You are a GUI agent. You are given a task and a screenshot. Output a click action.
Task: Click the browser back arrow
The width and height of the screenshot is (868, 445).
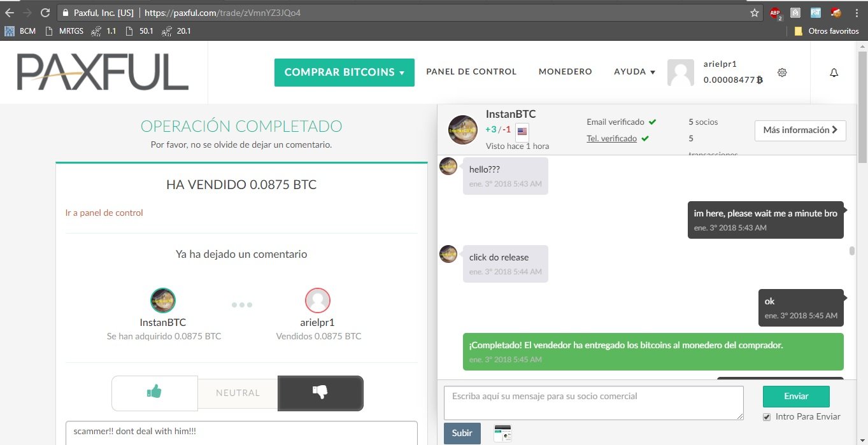pyautogui.click(x=9, y=12)
